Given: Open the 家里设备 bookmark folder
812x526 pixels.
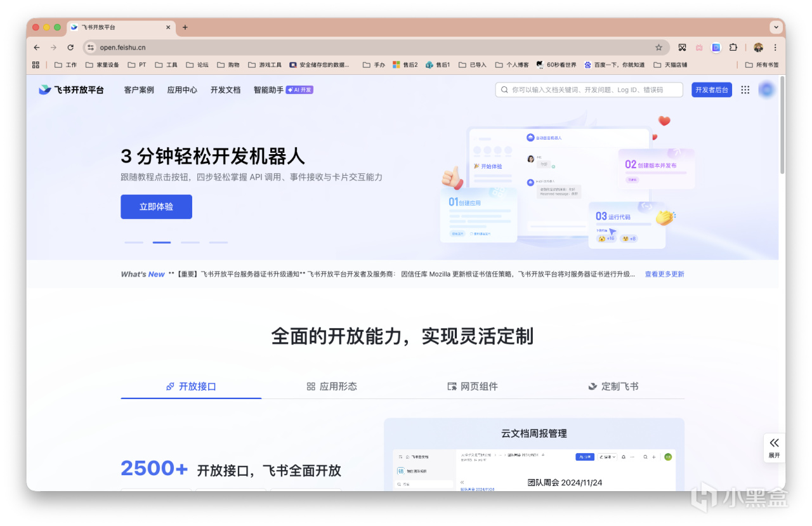Looking at the screenshot, I should [101, 65].
